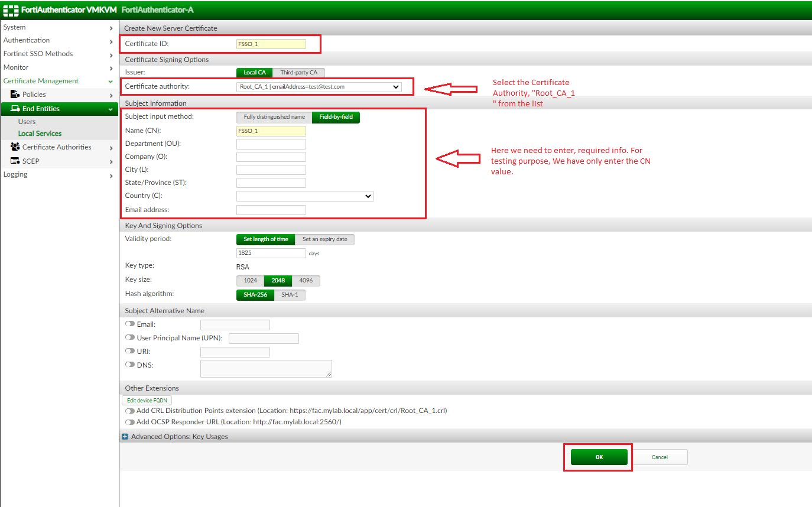Collapse the End Entities submenu
This screenshot has height=507, width=812.
pyautogui.click(x=59, y=109)
